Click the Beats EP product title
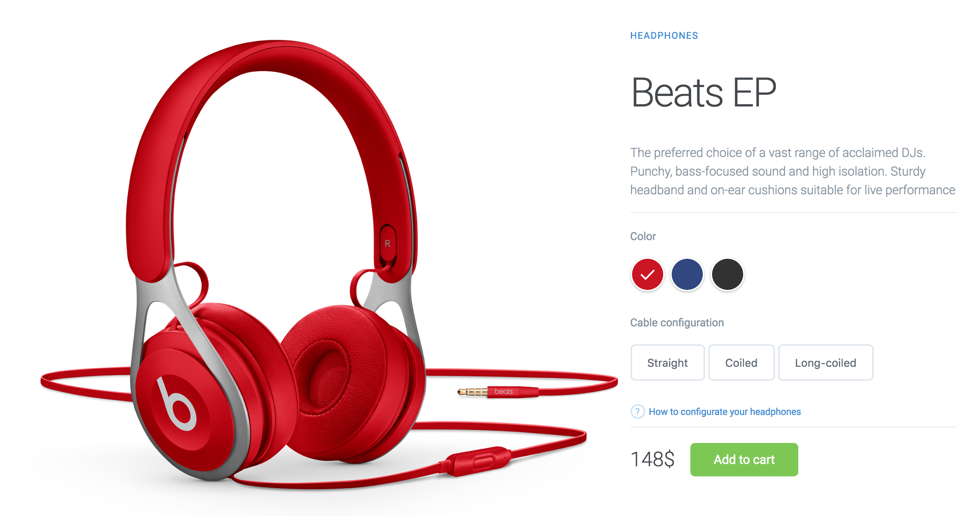The image size is (980, 516). 703,92
